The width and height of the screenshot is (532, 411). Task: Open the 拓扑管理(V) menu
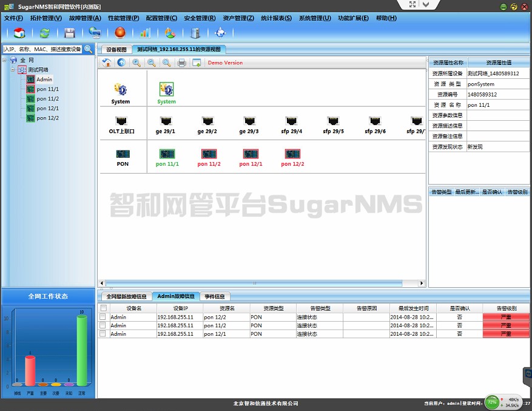coord(46,18)
